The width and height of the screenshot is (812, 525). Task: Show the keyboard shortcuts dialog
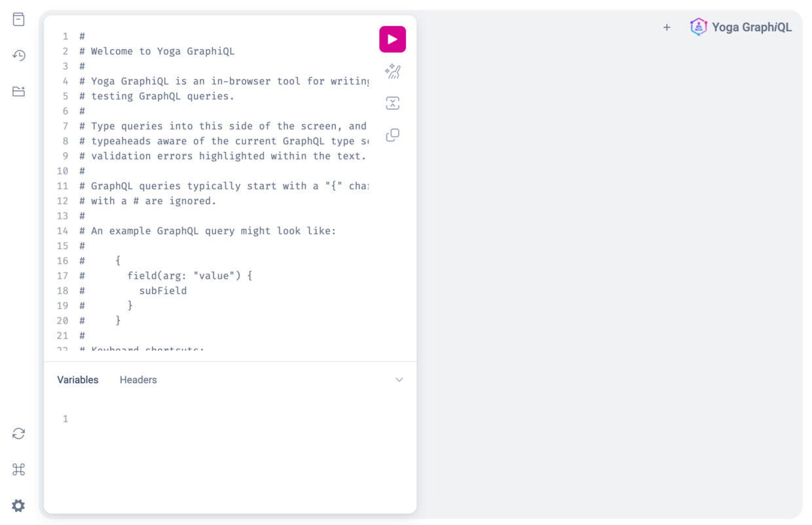[x=18, y=469]
